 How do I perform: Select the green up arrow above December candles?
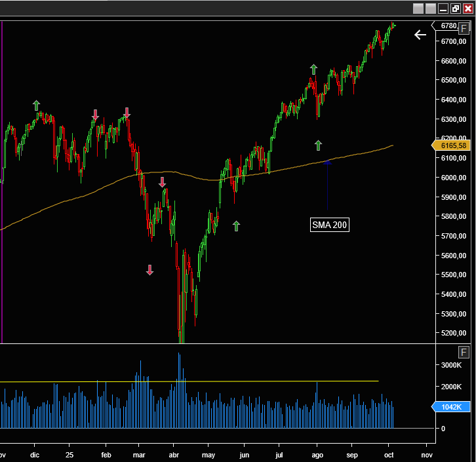37,105
